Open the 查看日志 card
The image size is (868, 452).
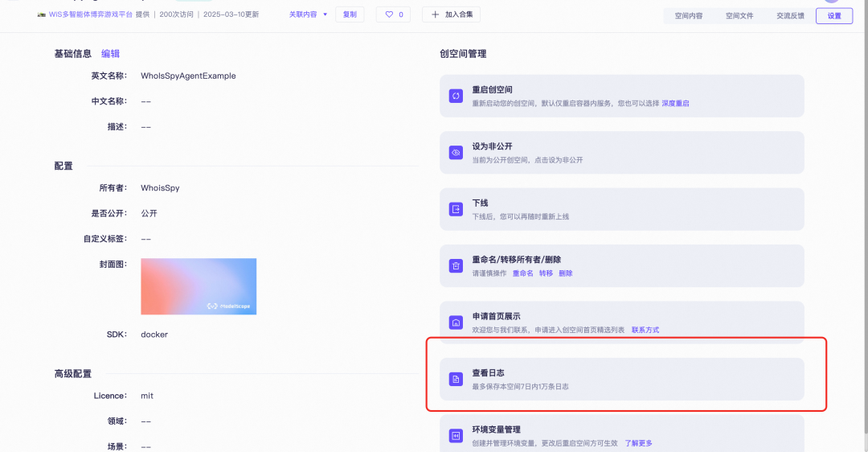tap(621, 380)
